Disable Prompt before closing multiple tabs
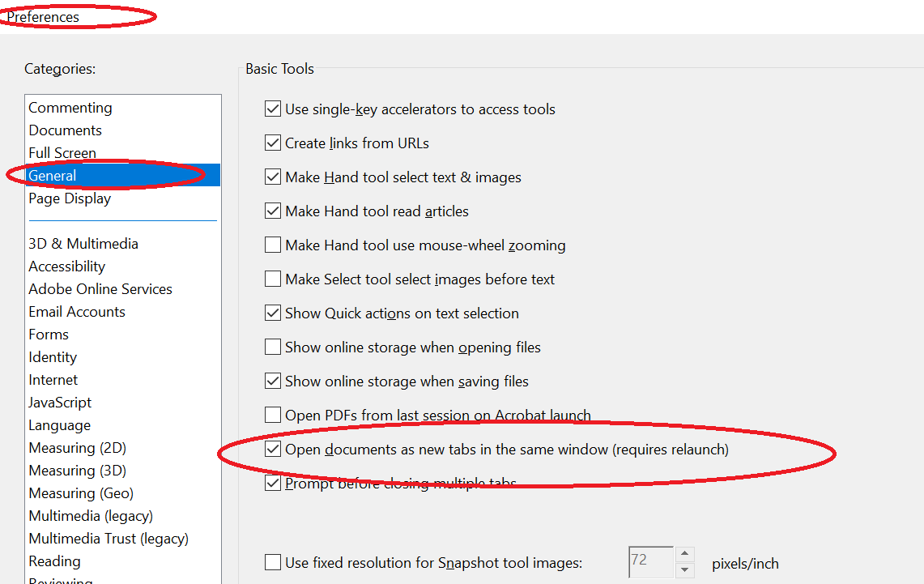 pos(273,483)
